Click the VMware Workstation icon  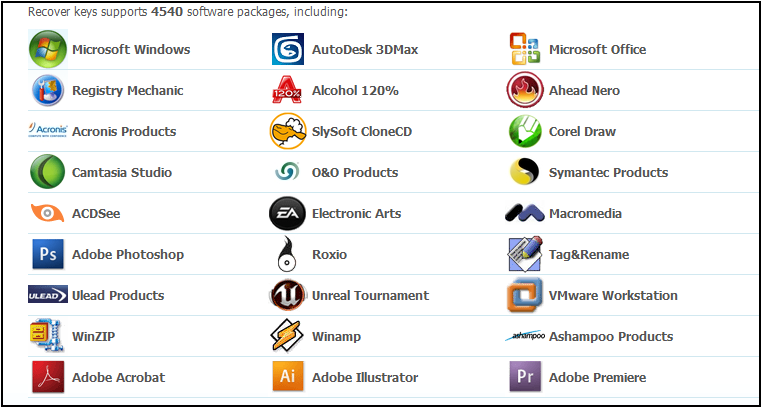point(525,295)
